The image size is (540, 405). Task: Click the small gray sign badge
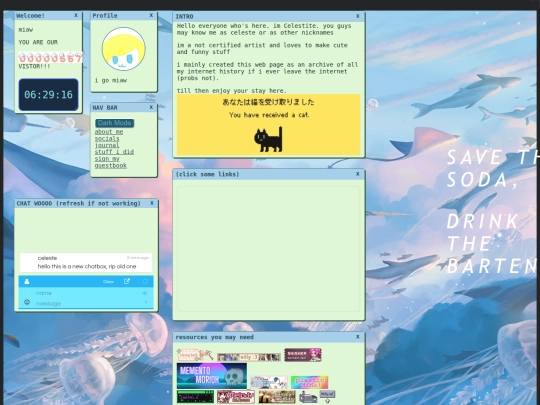click(327, 396)
